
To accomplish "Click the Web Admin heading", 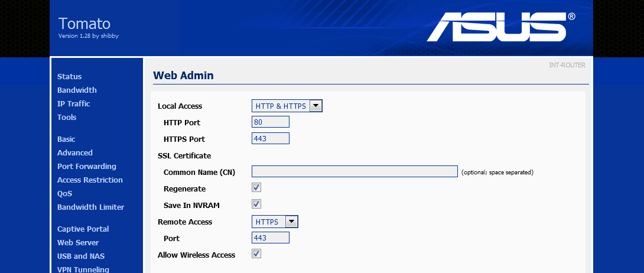I will [x=183, y=76].
